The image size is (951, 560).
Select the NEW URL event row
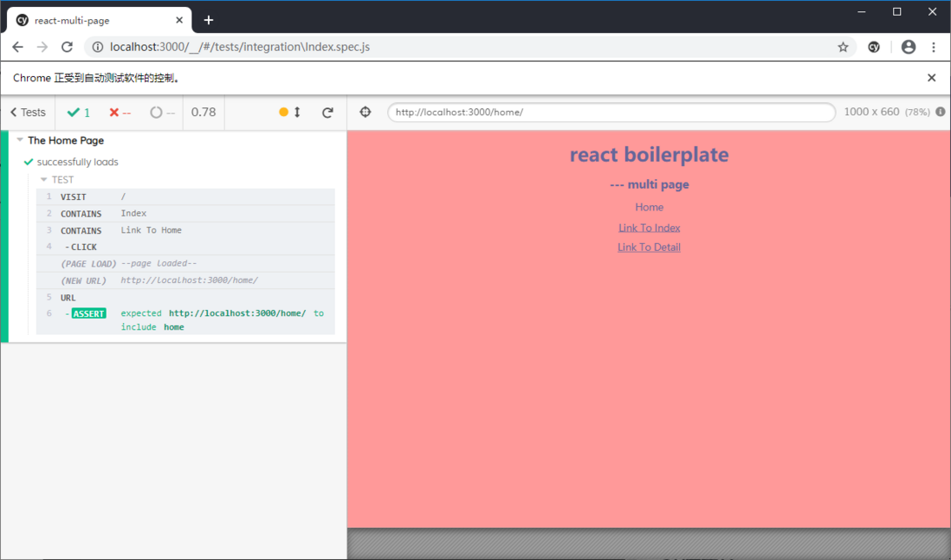[x=185, y=280]
